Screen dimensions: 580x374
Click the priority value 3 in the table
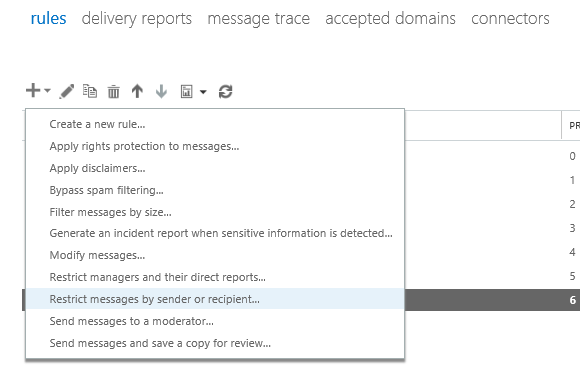click(572, 228)
